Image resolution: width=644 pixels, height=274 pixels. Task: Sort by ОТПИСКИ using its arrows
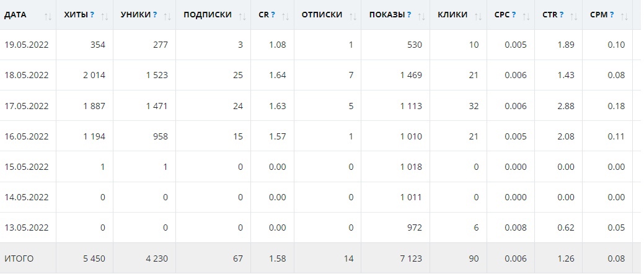coord(353,15)
